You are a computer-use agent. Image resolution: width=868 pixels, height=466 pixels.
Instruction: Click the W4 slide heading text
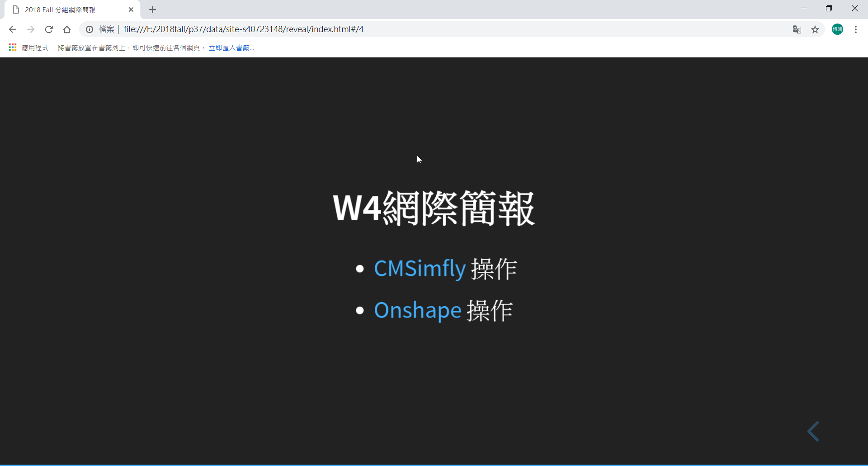(434, 209)
